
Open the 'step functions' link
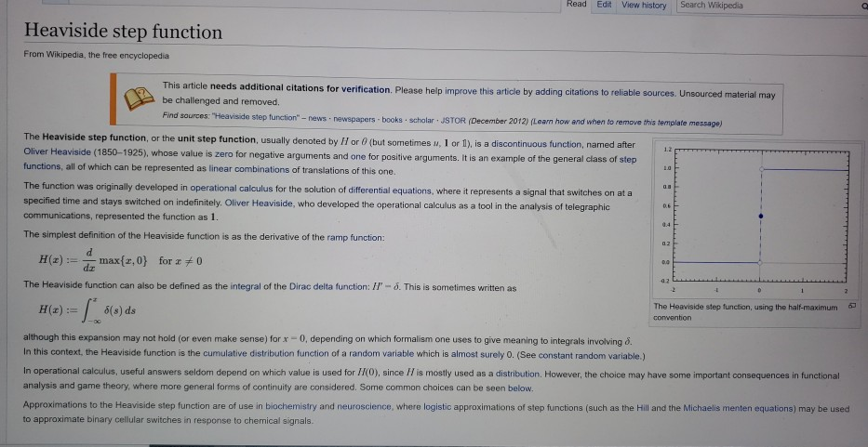[x=628, y=159]
